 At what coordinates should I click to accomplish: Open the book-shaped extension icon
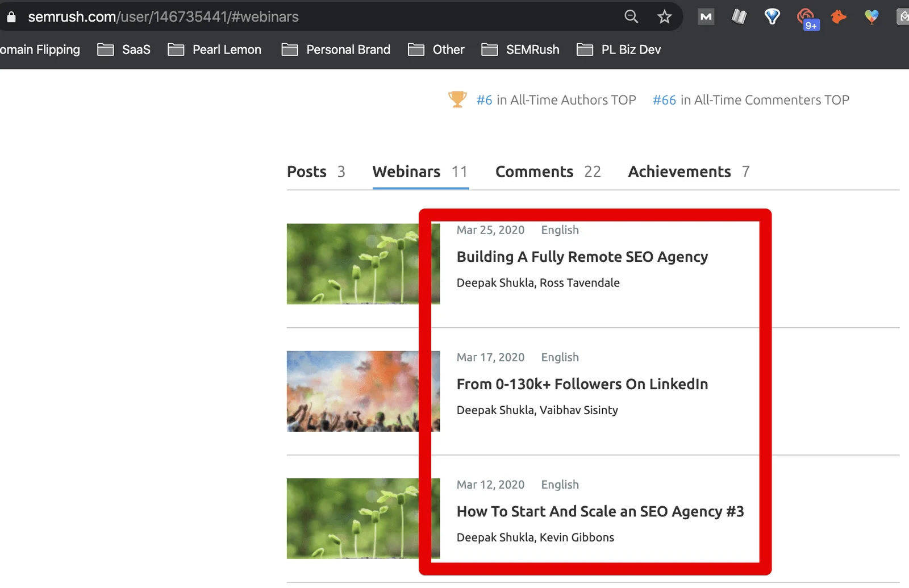[739, 17]
